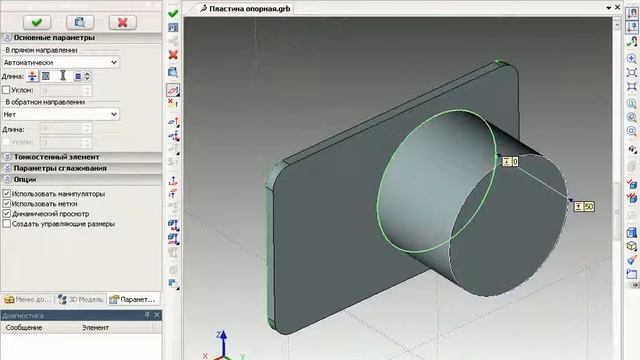640x360 pixels.
Task: Click the second length mode icon next to Длина
Action: click(x=45, y=76)
